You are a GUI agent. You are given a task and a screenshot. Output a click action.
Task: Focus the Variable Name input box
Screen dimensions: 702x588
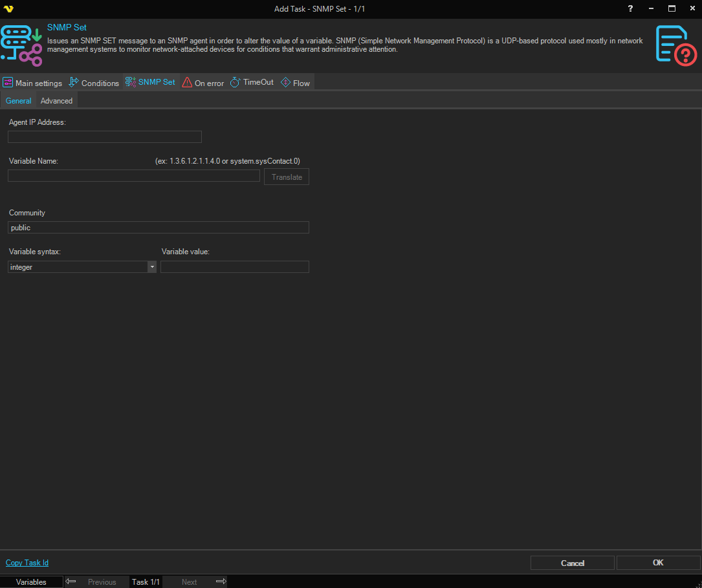pos(134,176)
